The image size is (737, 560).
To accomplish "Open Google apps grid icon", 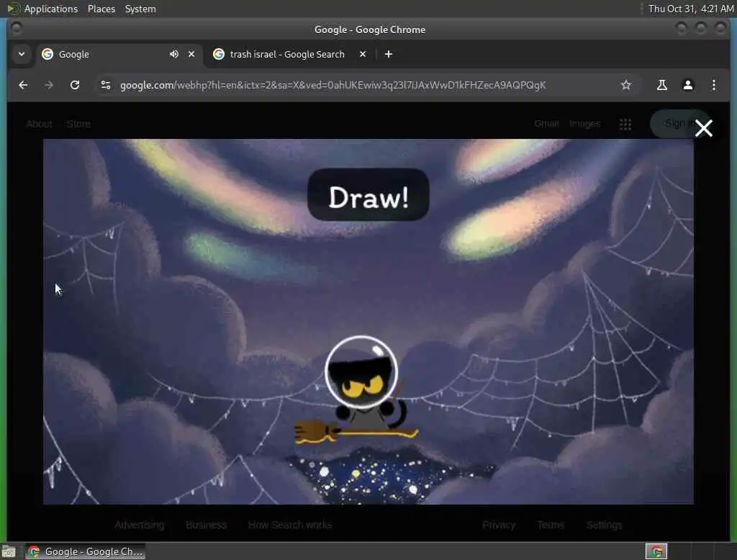I will pyautogui.click(x=625, y=124).
